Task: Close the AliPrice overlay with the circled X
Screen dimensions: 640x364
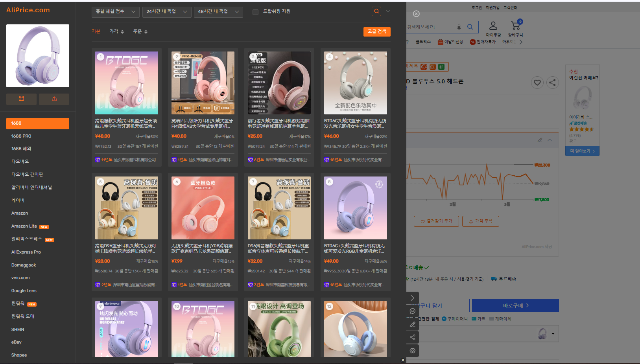Action: (416, 14)
